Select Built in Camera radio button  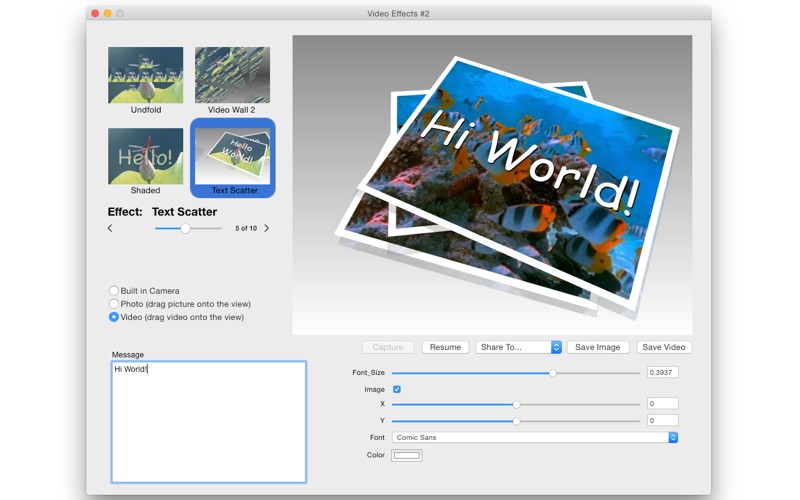coord(114,291)
